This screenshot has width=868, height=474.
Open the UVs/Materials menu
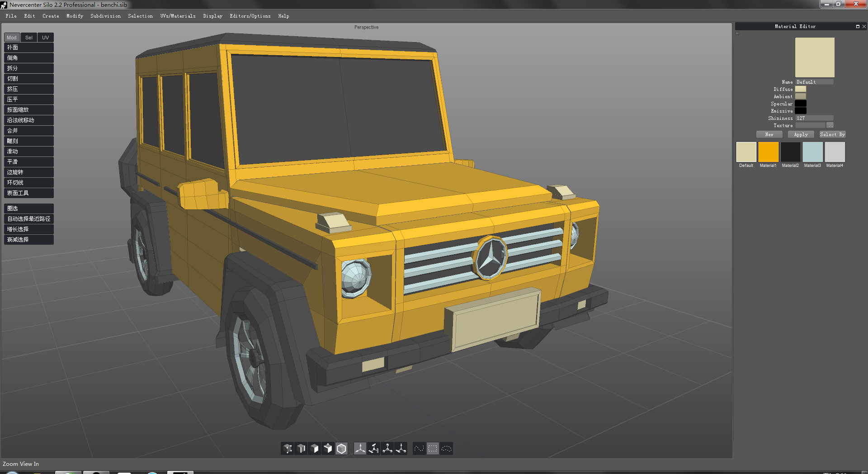[x=178, y=16]
